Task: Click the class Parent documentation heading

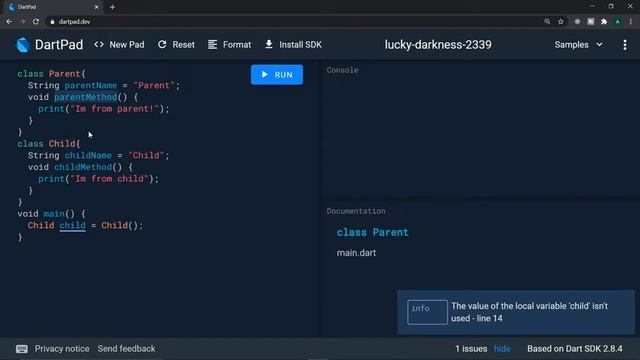Action: (372, 232)
